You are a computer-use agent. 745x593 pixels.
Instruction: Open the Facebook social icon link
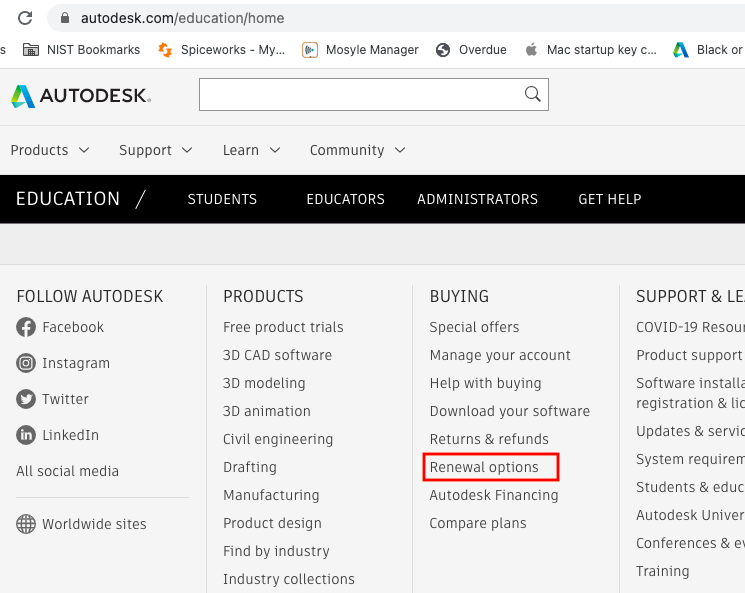point(26,327)
